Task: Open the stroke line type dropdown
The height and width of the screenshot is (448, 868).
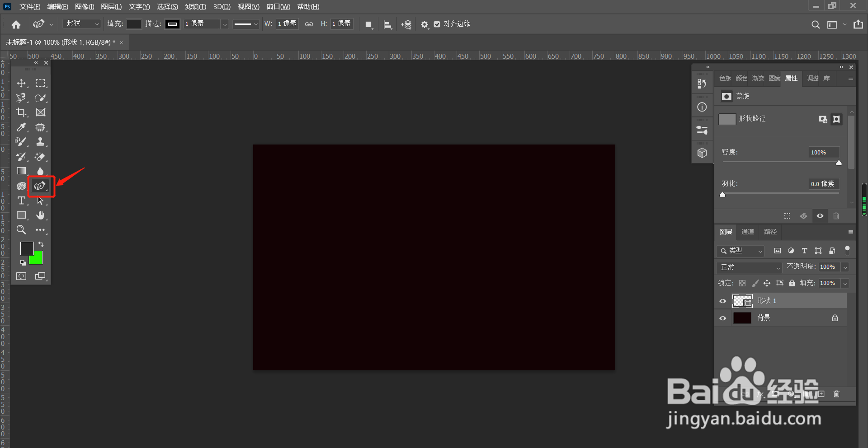Action: (x=246, y=24)
